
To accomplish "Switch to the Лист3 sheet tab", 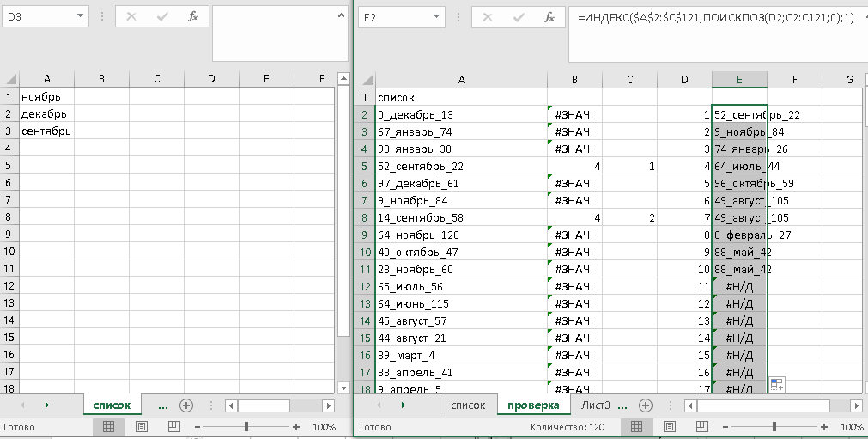I will point(595,405).
